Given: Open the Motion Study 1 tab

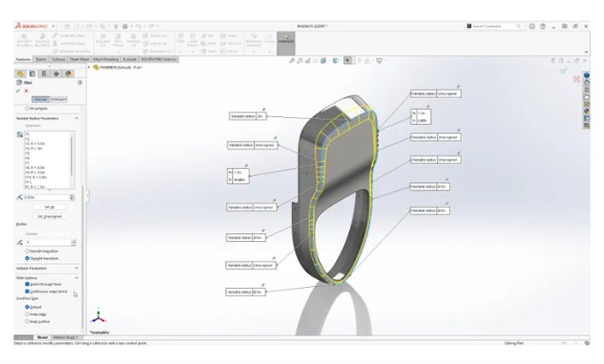Looking at the screenshot, I should click(x=65, y=338).
